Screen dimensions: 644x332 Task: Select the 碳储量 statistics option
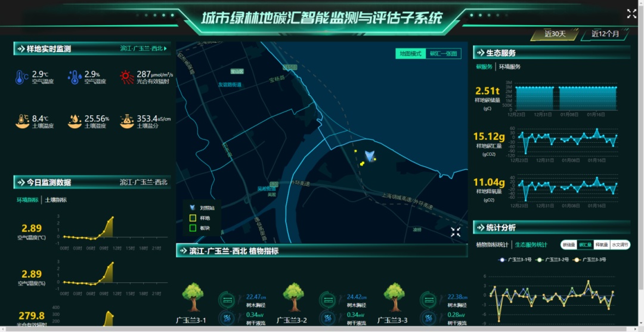point(569,245)
